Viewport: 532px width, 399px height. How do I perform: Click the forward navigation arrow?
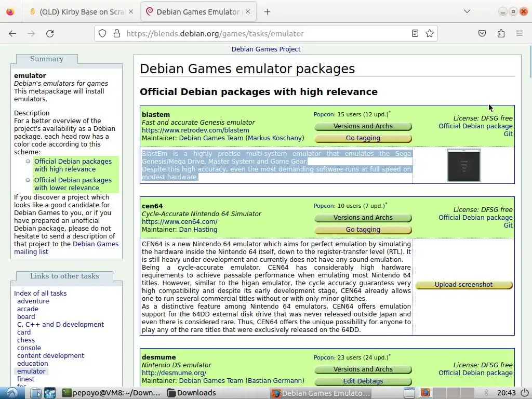click(x=31, y=34)
